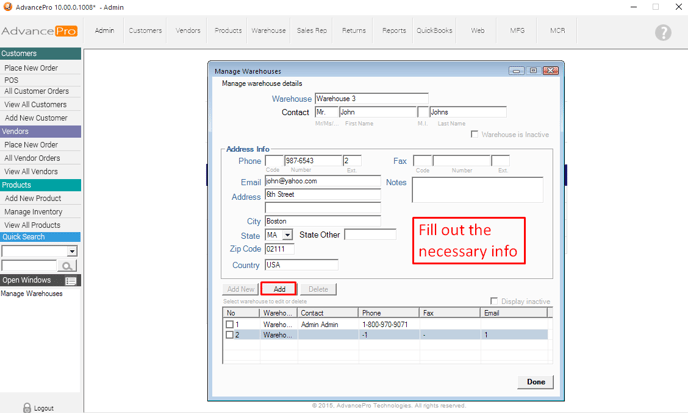688x413 pixels.
Task: Click the Zip Code field
Action: tap(281, 249)
